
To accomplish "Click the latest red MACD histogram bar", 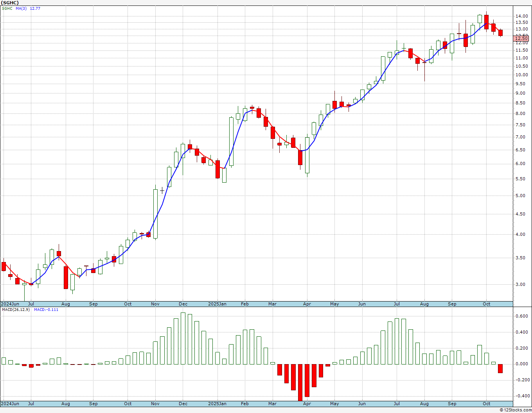I will [x=500, y=368].
